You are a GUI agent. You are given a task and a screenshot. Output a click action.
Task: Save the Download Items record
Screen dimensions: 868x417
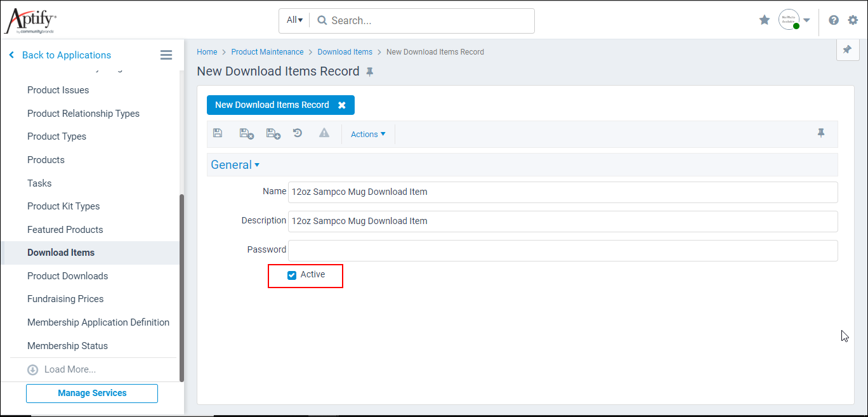218,133
